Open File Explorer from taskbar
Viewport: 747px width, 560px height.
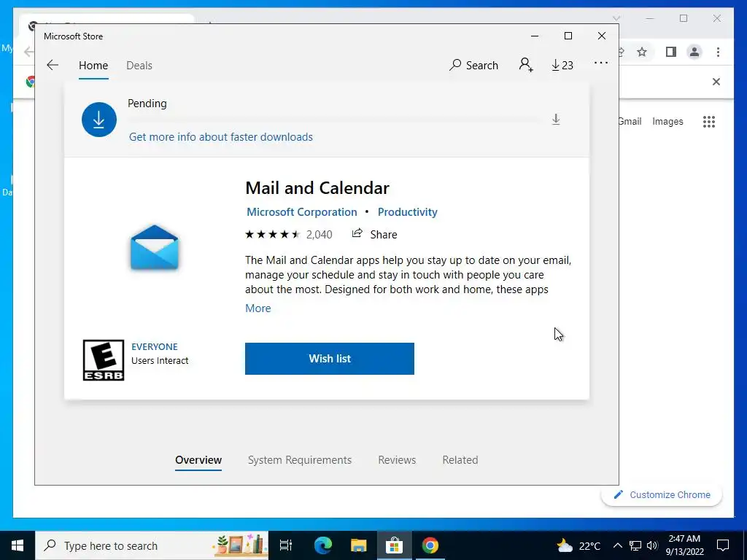pyautogui.click(x=358, y=545)
